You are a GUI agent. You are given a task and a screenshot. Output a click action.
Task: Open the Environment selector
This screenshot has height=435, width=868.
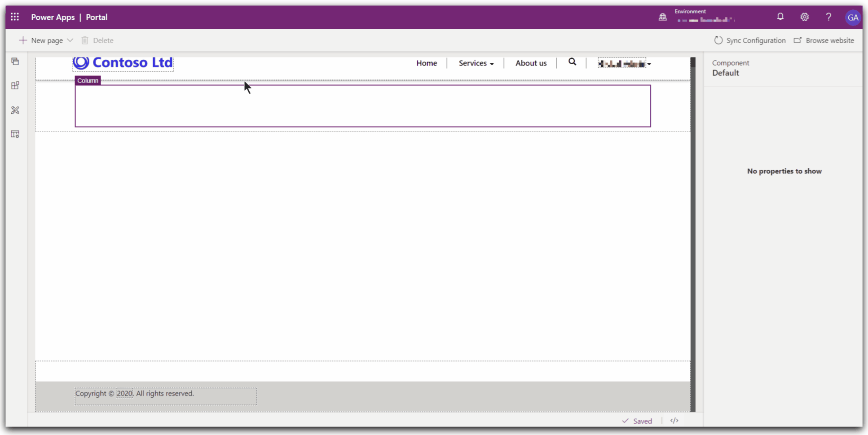click(x=705, y=16)
